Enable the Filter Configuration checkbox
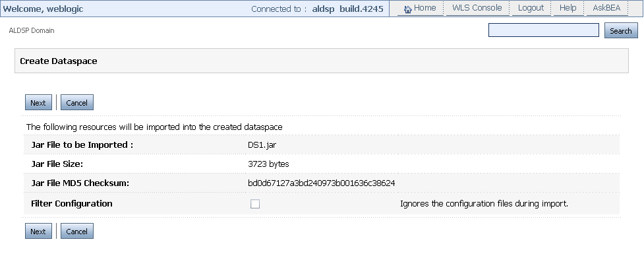 tap(255, 204)
